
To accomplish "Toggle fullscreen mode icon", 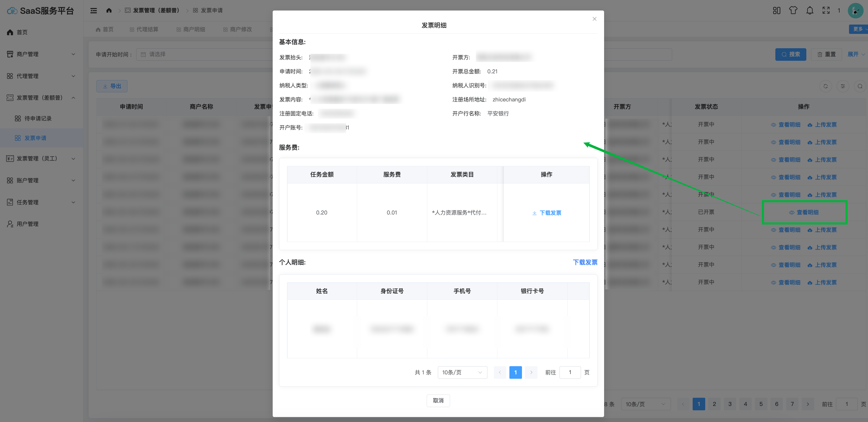I will pos(826,11).
